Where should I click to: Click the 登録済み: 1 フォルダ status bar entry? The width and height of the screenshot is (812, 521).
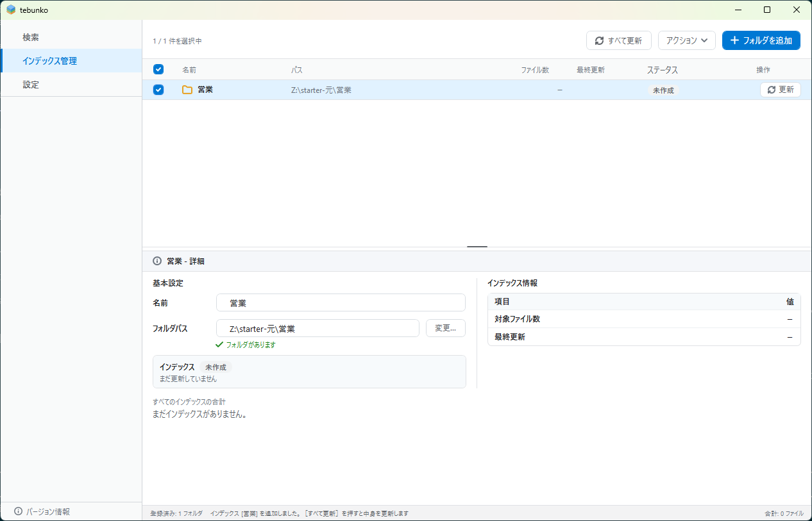pos(176,513)
